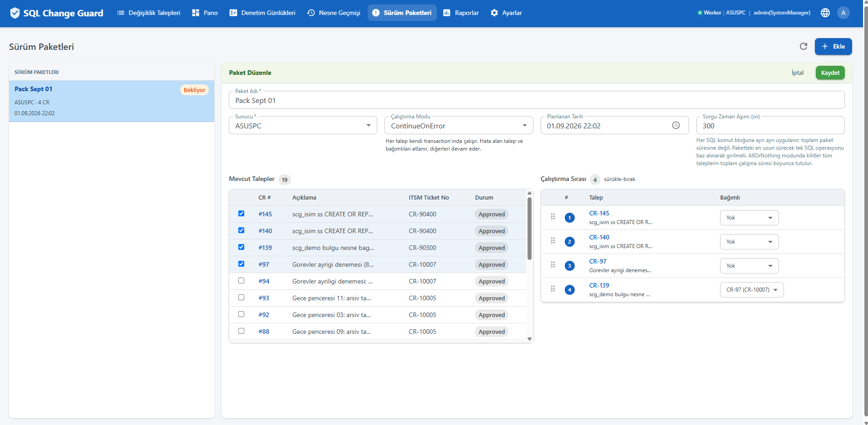Open change request link #93

point(264,298)
